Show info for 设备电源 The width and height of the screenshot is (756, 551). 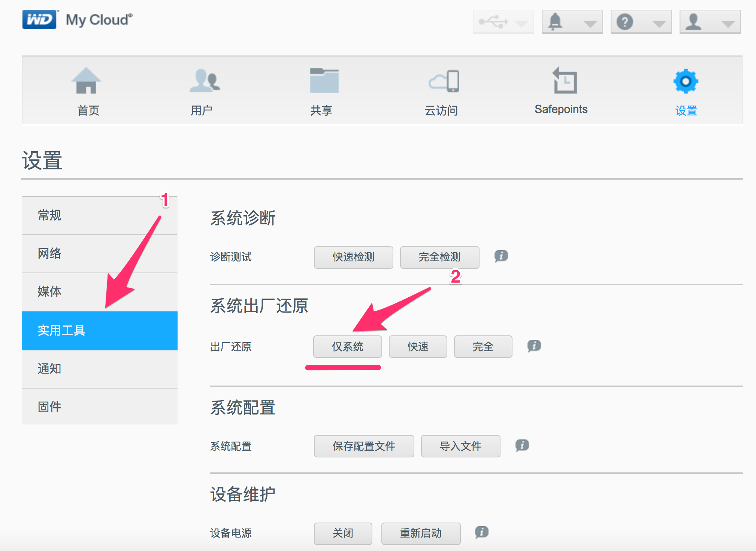(482, 532)
